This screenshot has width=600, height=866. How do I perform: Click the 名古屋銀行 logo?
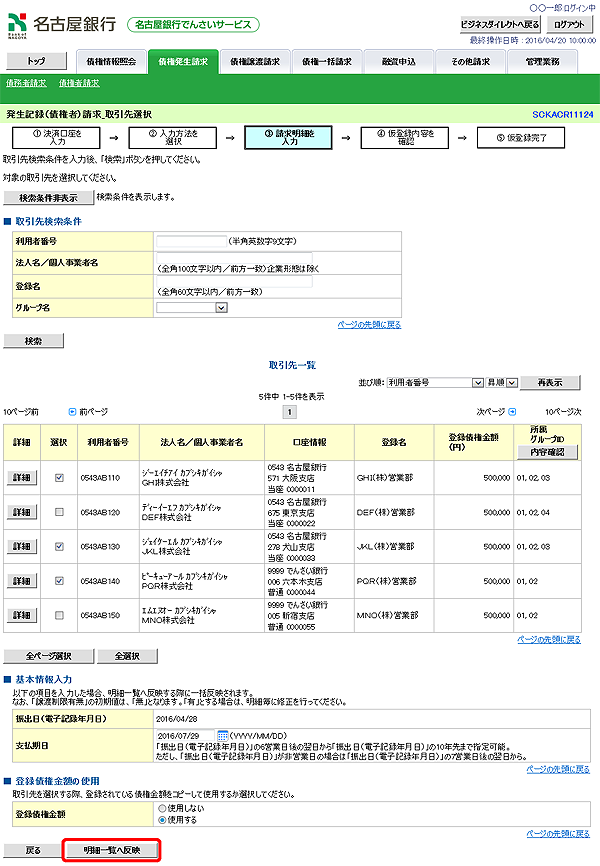click(x=62, y=24)
